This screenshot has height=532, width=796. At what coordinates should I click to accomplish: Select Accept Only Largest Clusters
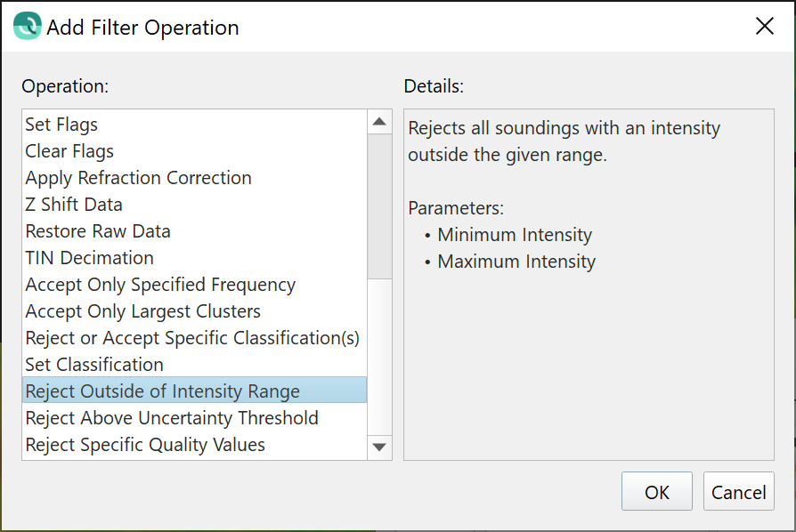coord(142,311)
